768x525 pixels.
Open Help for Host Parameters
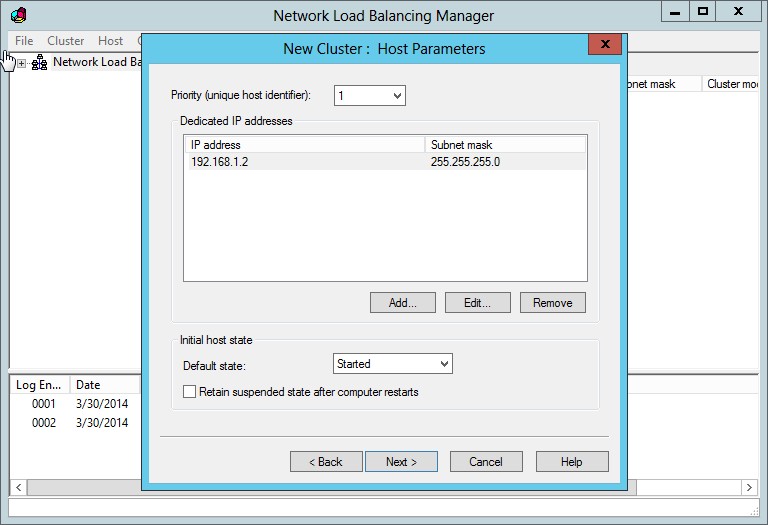pyautogui.click(x=572, y=462)
